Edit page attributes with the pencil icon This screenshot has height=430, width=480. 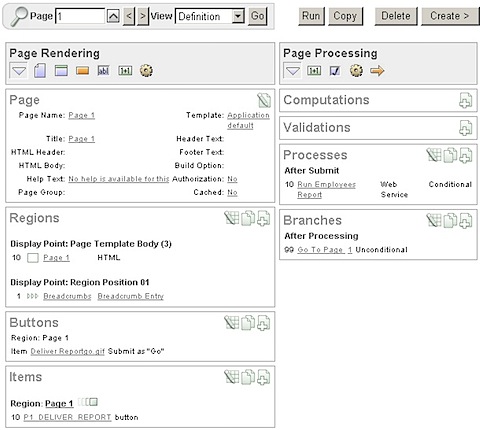point(264,100)
